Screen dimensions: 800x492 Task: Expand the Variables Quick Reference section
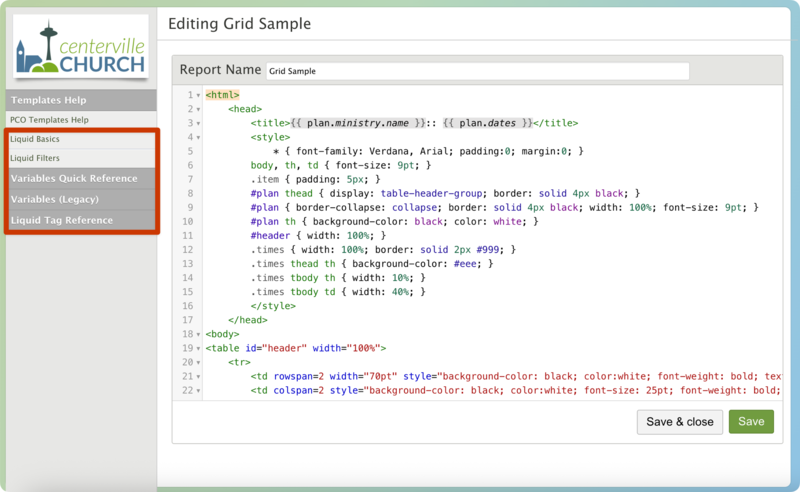tap(74, 178)
